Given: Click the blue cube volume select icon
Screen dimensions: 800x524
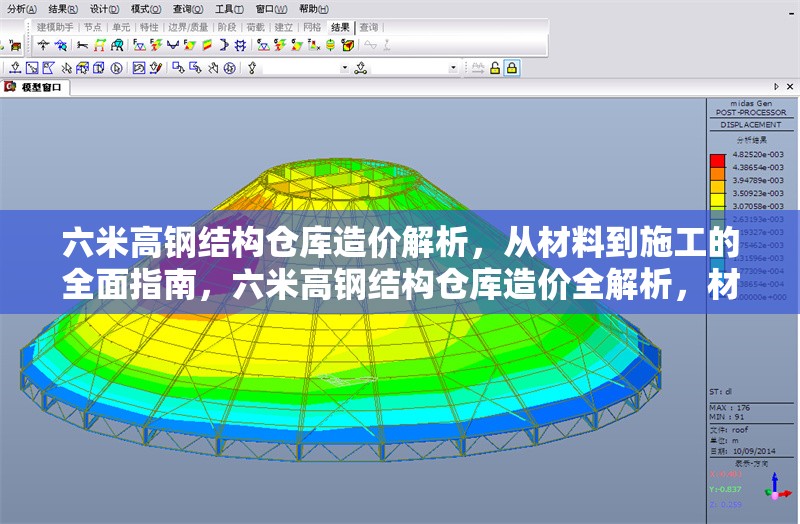Looking at the screenshot, I should coord(99,68).
